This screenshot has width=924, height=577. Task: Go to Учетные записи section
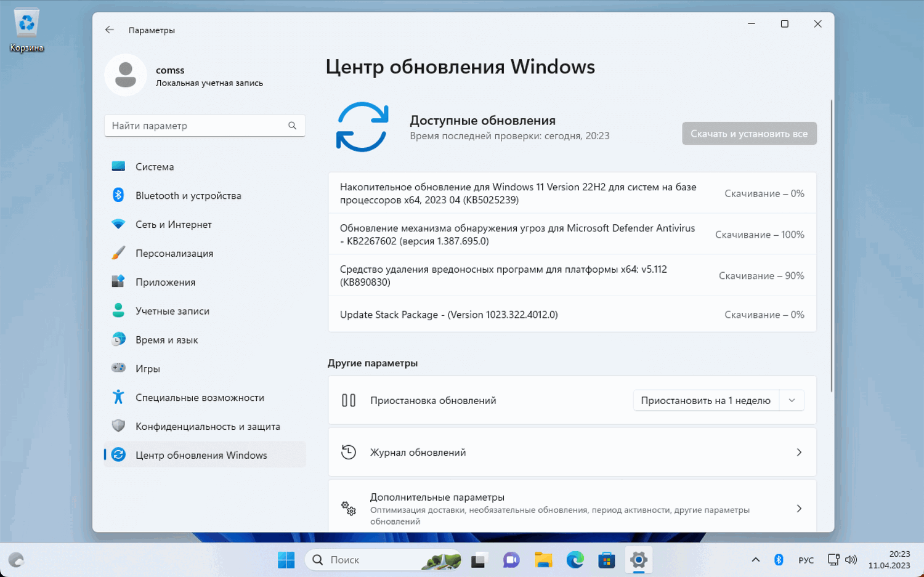205,311
